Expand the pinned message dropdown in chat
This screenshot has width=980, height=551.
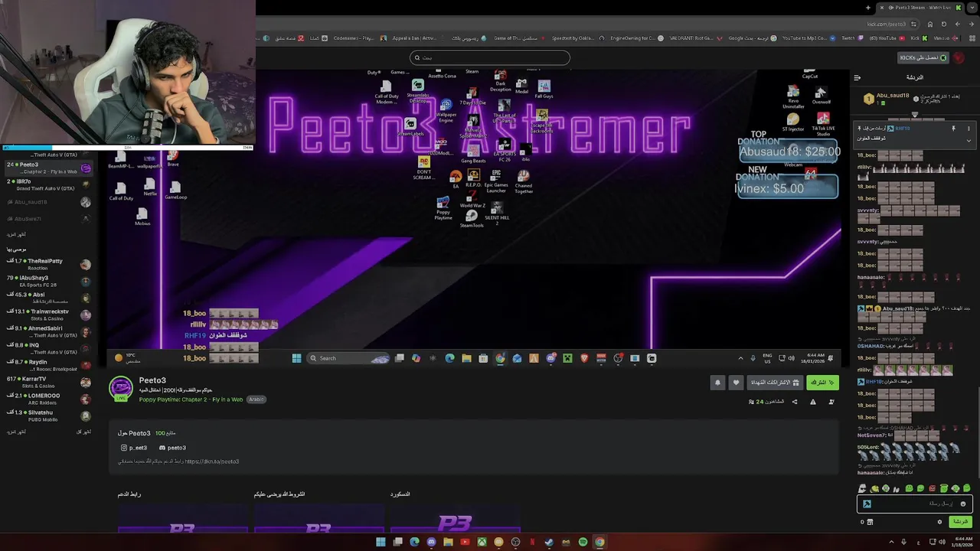coord(969,141)
